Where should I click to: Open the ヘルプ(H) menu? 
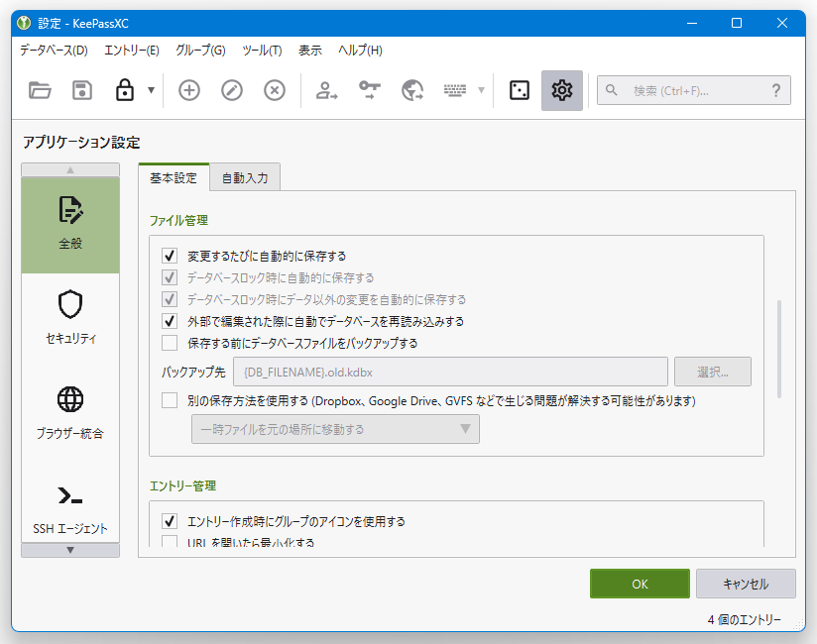point(360,50)
